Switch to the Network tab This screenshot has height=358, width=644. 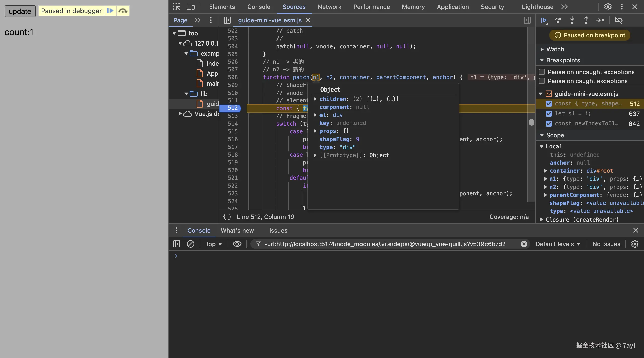pos(329,7)
